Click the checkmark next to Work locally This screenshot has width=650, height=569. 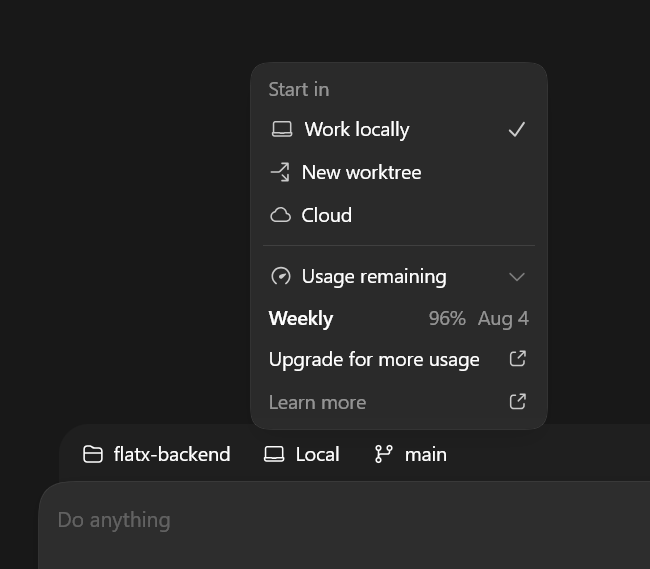[517, 129]
